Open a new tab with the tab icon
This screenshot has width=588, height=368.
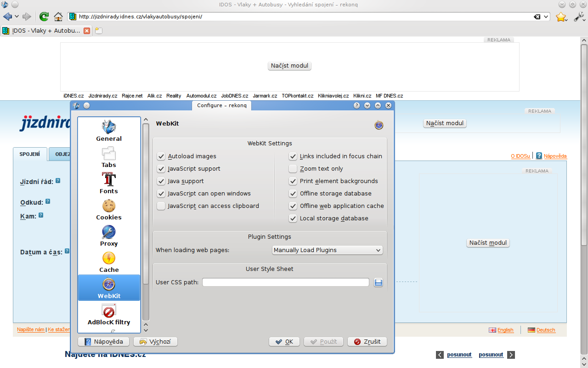click(x=98, y=31)
